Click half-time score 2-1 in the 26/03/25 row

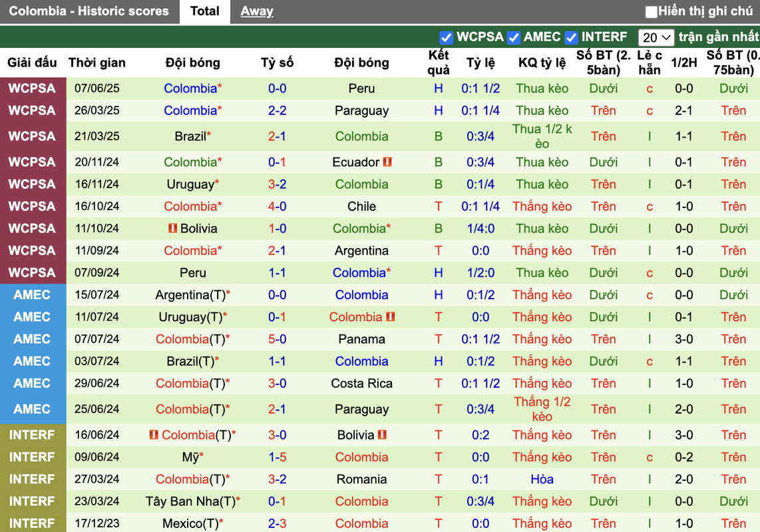684,111
